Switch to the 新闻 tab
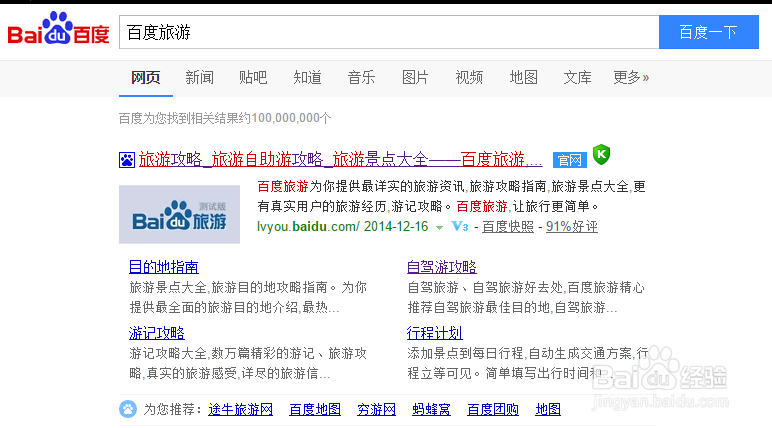 click(199, 77)
